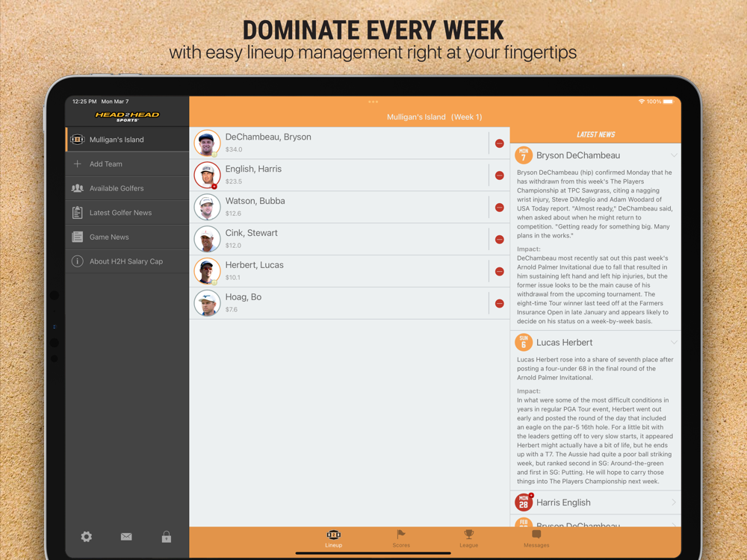Remove Herbert, Lucas from lineup
The image size is (747, 560).
coord(499,271)
